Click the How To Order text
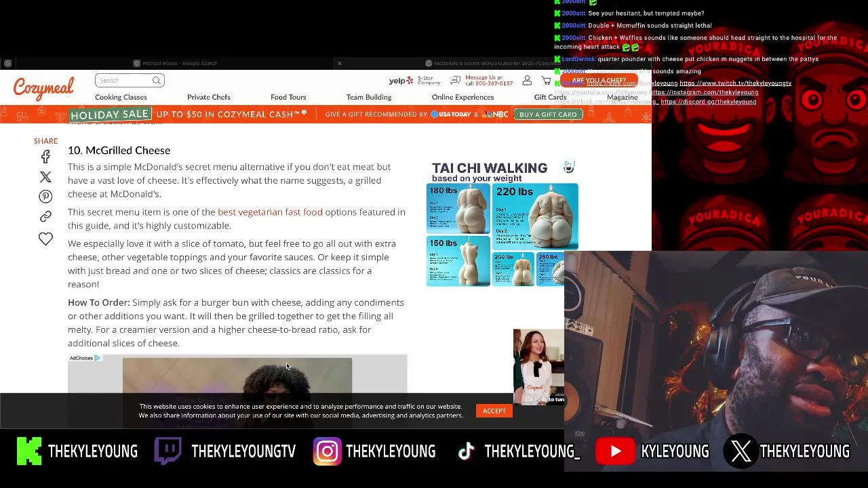The image size is (868, 488). click(x=98, y=302)
